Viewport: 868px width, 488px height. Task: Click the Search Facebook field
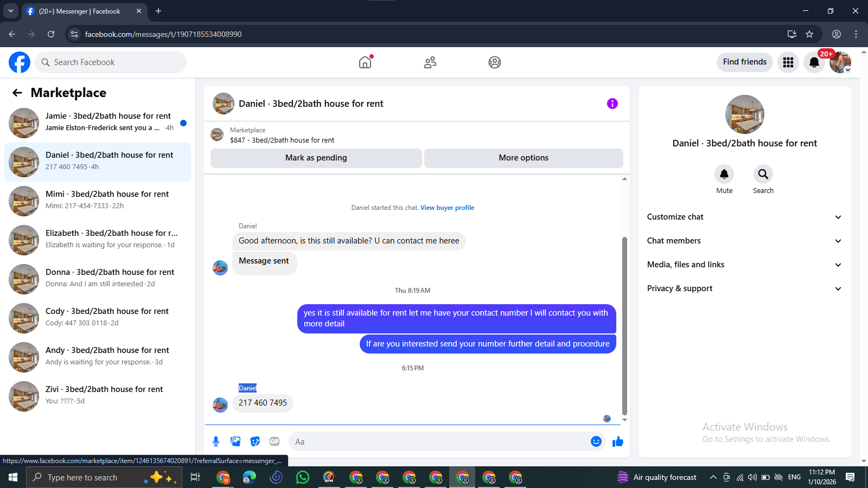coord(111,62)
